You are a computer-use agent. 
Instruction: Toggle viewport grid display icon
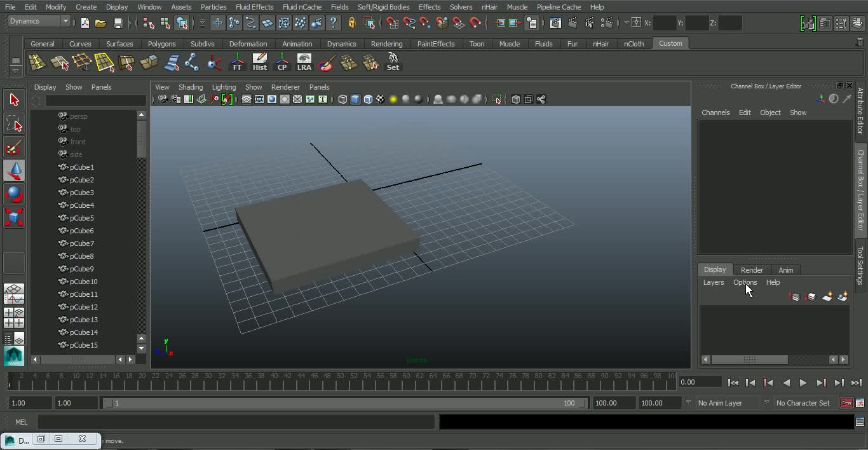247,99
